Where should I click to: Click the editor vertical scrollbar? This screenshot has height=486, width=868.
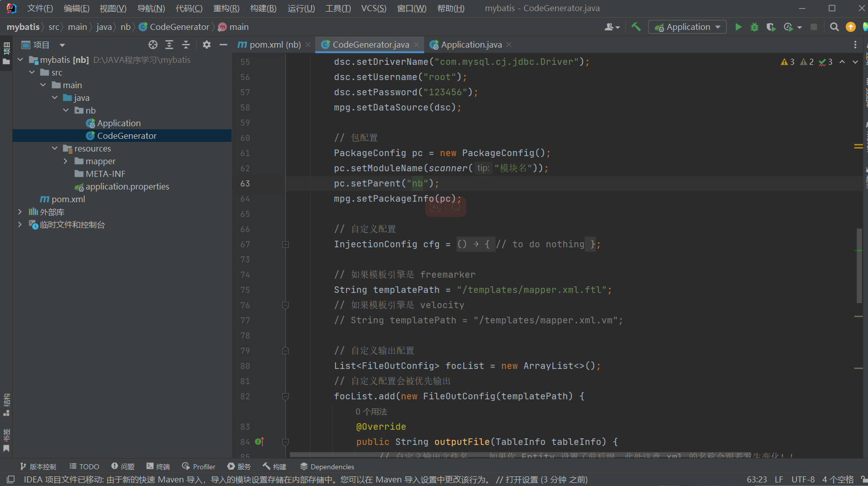coord(859,266)
